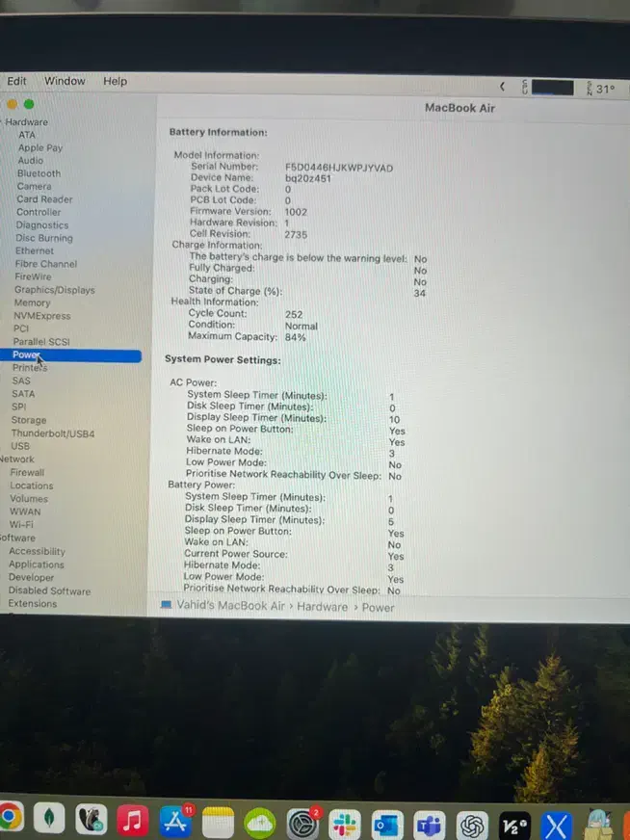Select Bluetooth in the sidebar
The height and width of the screenshot is (840, 630).
pos(39,173)
